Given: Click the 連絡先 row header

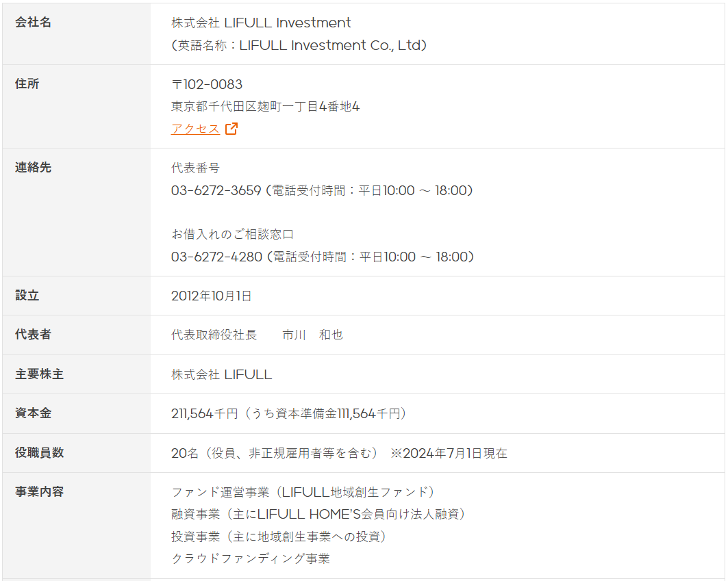Looking at the screenshot, I should click(x=33, y=167).
